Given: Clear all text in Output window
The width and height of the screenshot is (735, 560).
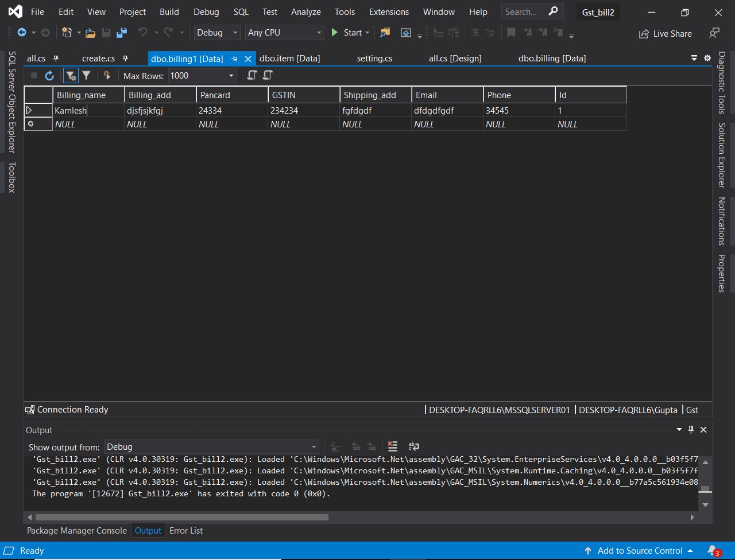Looking at the screenshot, I should [393, 446].
